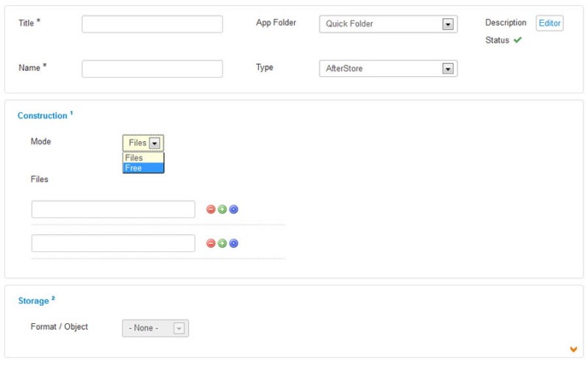Click the first blue circle icon in Files
Screen dimensions: 588x382
coord(234,209)
